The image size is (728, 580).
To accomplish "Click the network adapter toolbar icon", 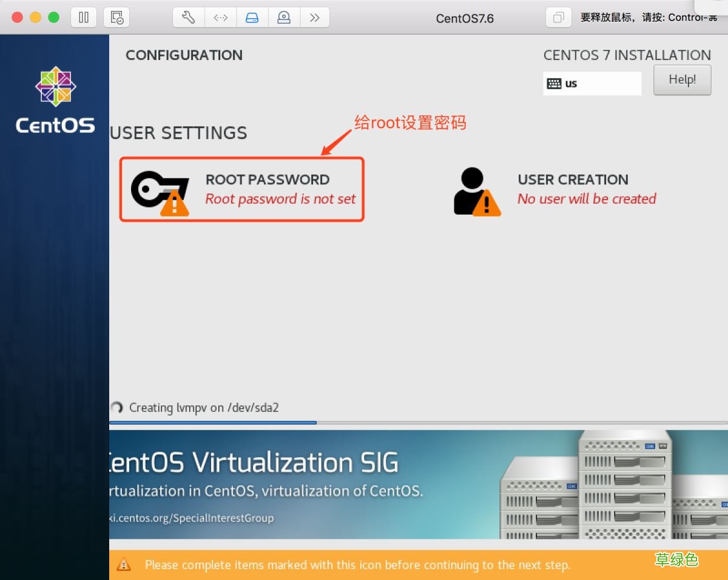I will tap(220, 17).
